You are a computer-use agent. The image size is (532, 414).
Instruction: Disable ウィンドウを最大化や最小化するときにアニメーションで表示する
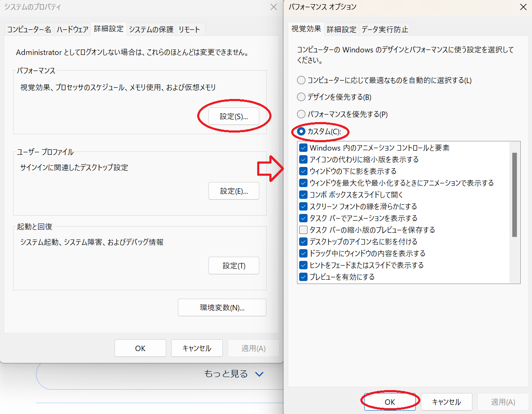point(303,183)
